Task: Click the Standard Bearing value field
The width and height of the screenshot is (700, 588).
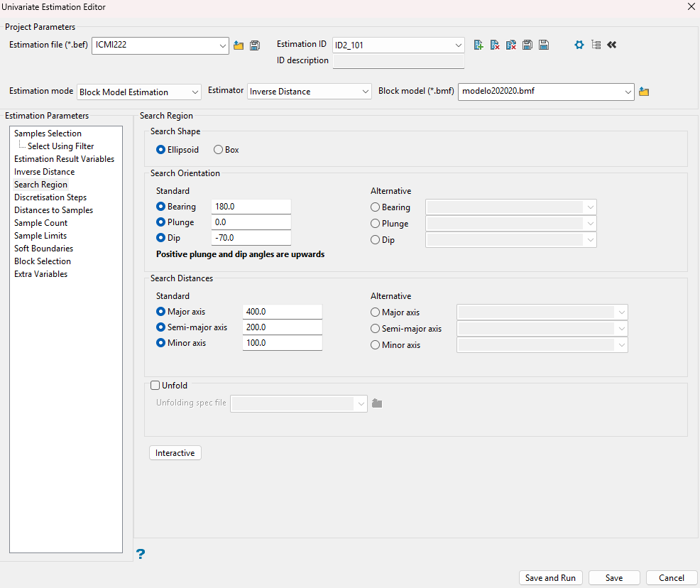Action: click(251, 207)
